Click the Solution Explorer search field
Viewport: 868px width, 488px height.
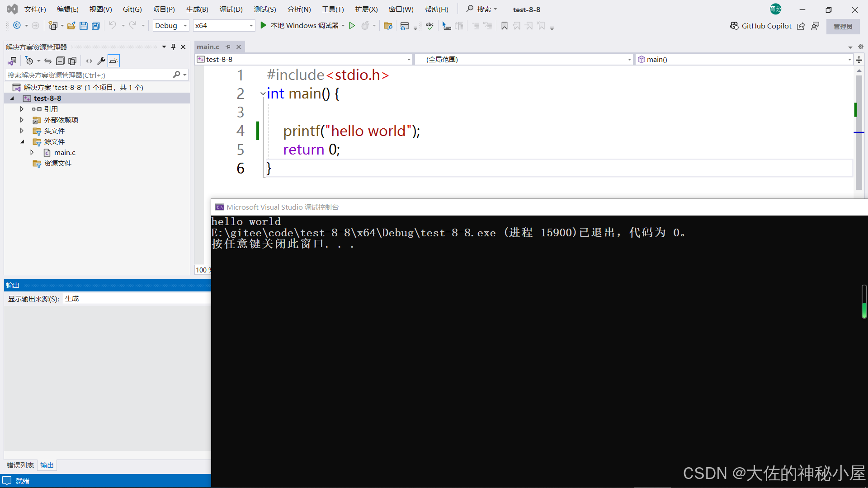pos(88,75)
